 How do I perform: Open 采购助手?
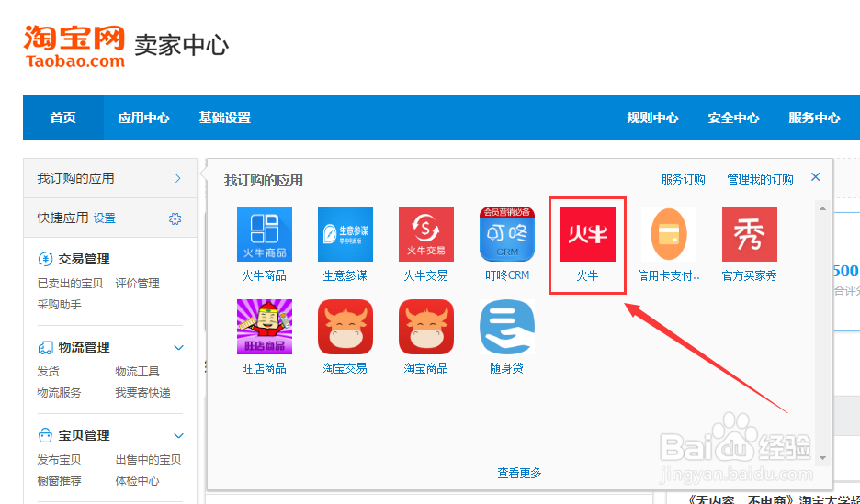[x=59, y=305]
